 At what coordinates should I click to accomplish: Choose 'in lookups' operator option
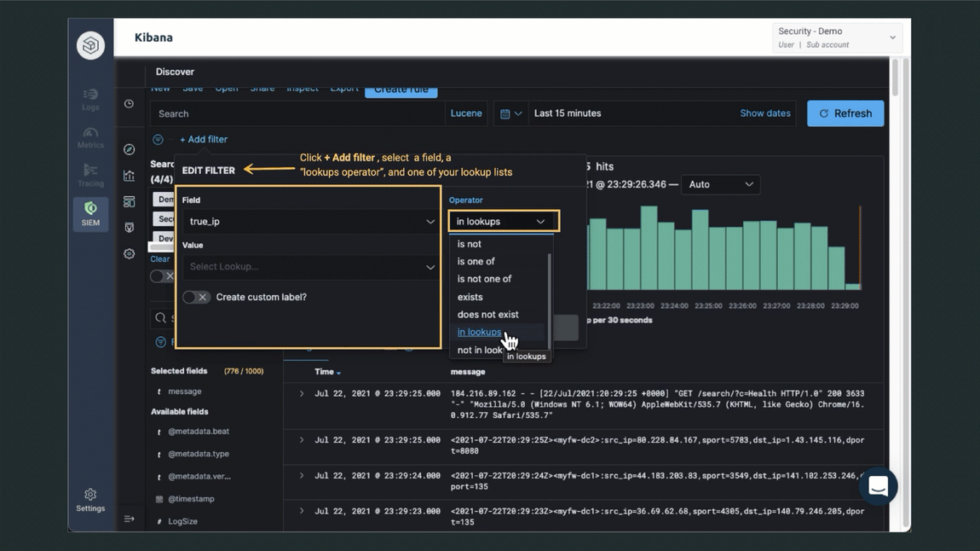479,332
